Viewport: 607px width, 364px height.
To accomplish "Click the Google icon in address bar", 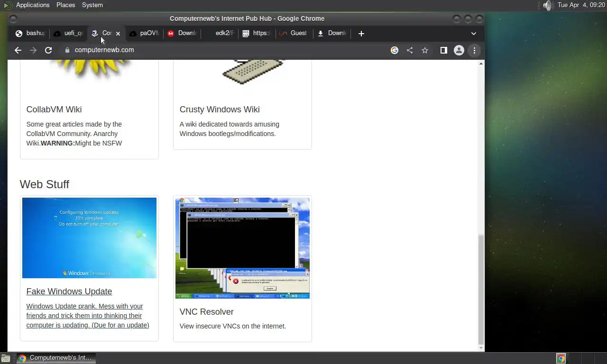I will pos(395,50).
